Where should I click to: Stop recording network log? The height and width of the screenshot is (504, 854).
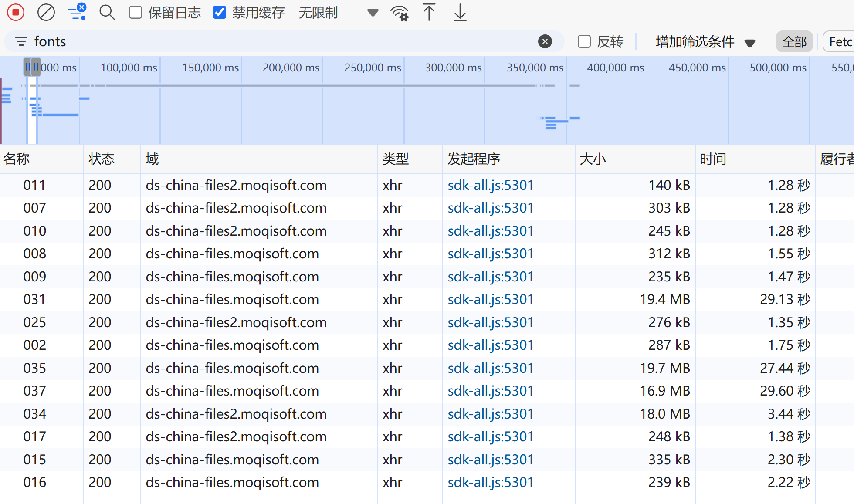click(x=16, y=12)
